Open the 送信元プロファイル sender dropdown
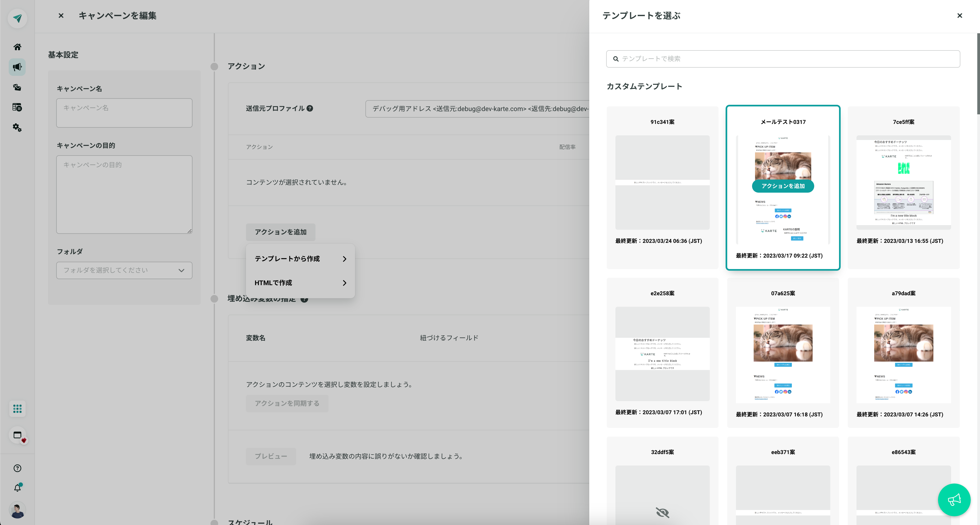The image size is (980, 525). click(x=477, y=109)
